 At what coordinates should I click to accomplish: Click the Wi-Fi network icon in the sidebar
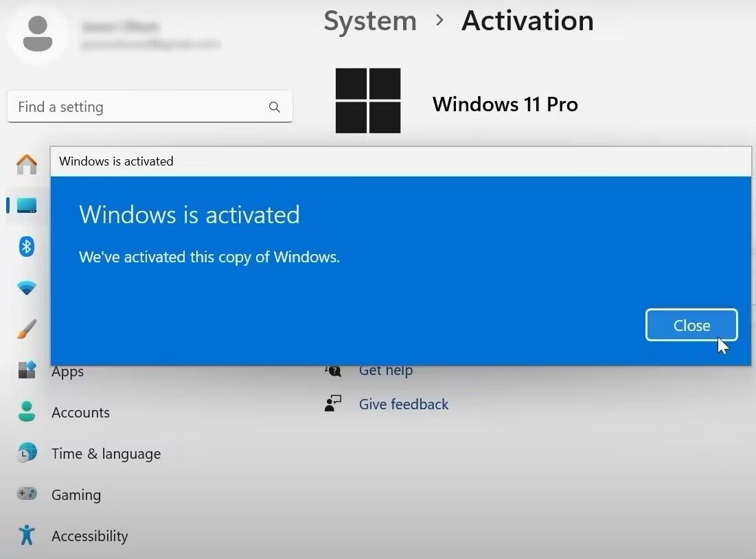click(27, 288)
